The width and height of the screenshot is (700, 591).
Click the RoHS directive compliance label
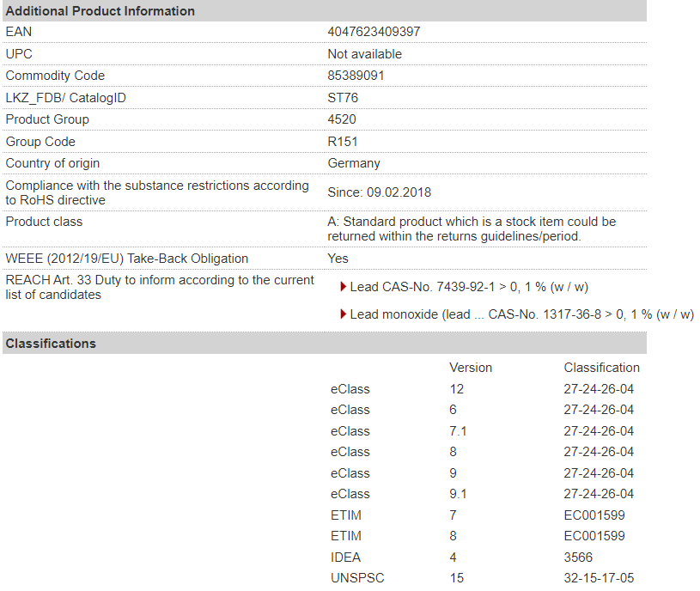157,192
